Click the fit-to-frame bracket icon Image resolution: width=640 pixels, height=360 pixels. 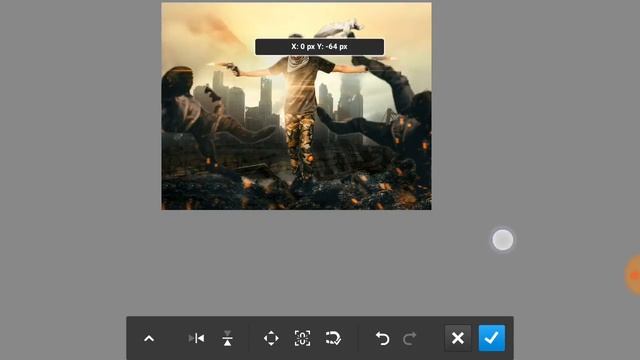(x=302, y=338)
